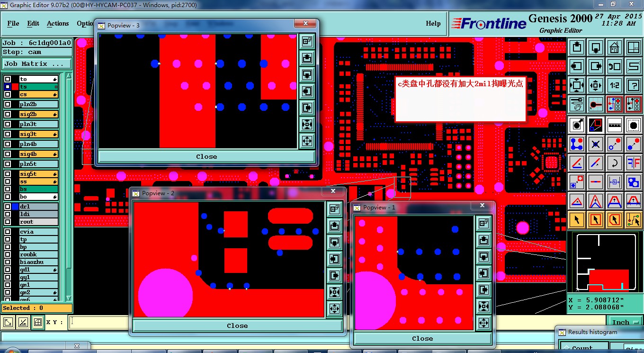Toggle the checkbox for layer to
Viewport: 644px width, 353px height.
coord(8,79)
